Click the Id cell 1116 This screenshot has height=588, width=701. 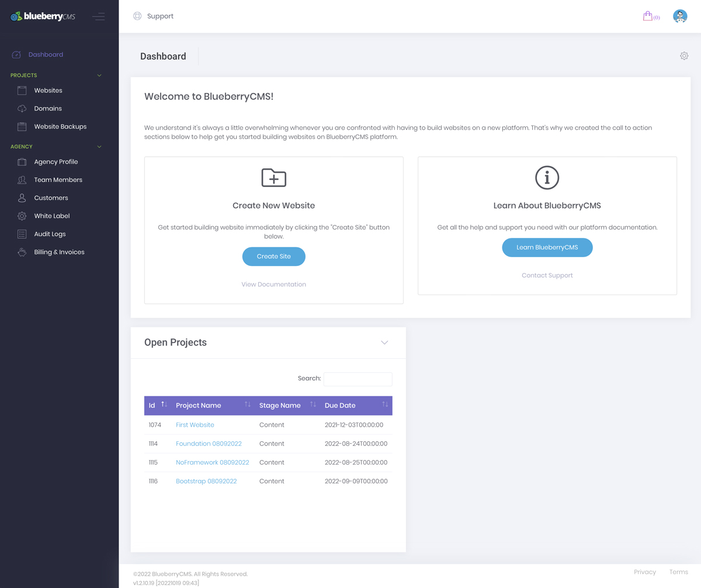(154, 481)
